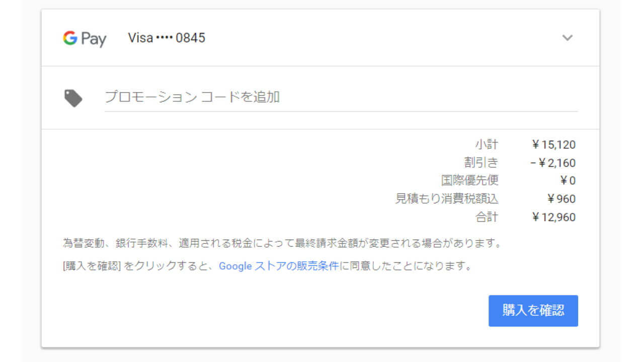The image size is (644, 362).
Task: Click the ¥15,120 subtotal amount
Action: click(553, 145)
